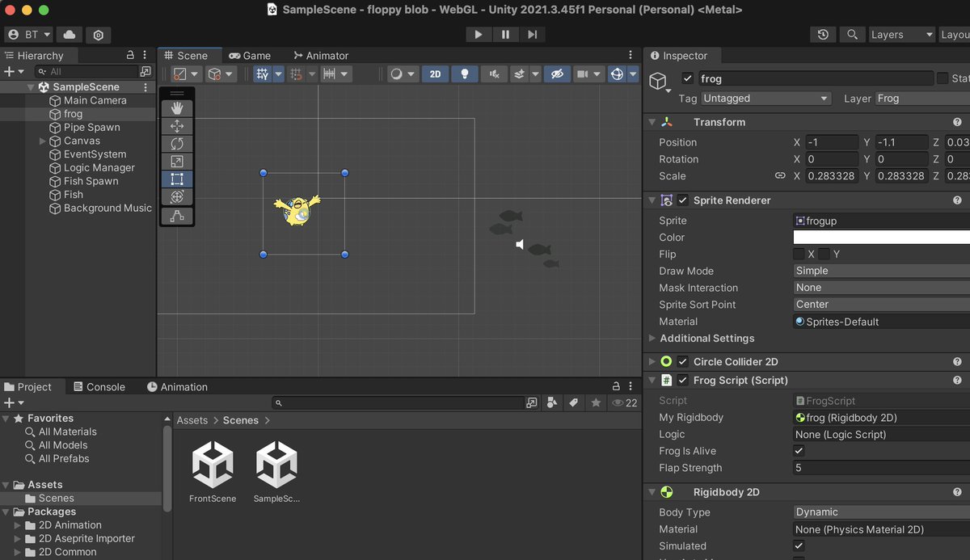Open the BT account dropdown
970x560 pixels.
click(29, 35)
